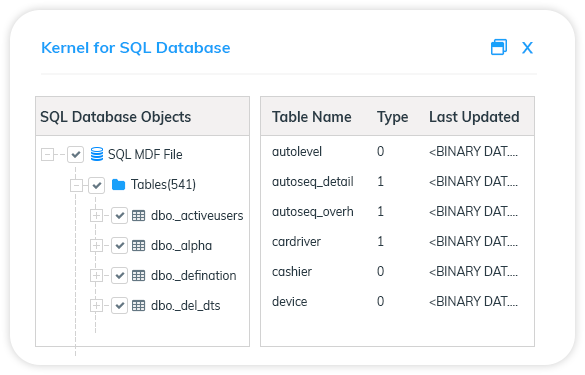Select the cardriver table row
The height and width of the screenshot is (375, 585).
(x=397, y=241)
